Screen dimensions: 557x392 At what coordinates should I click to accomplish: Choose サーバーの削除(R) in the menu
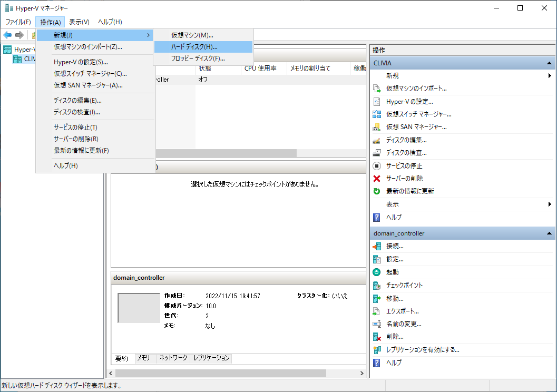[95, 139]
